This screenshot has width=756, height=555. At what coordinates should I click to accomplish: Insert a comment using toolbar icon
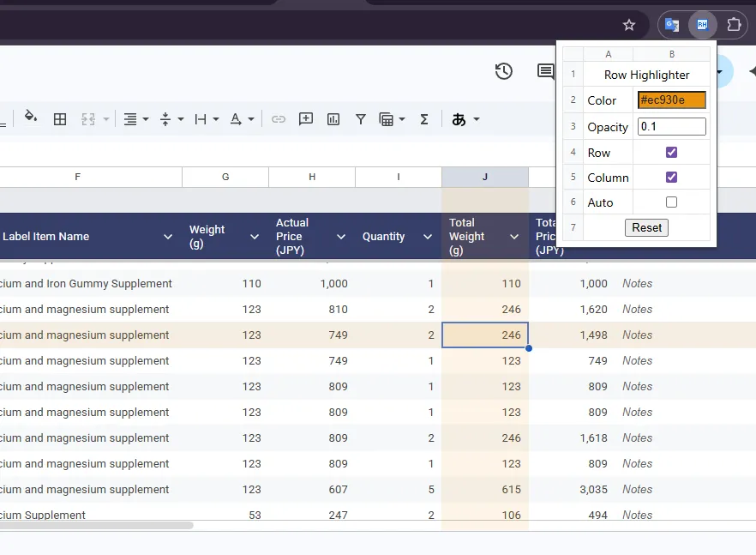tap(306, 119)
